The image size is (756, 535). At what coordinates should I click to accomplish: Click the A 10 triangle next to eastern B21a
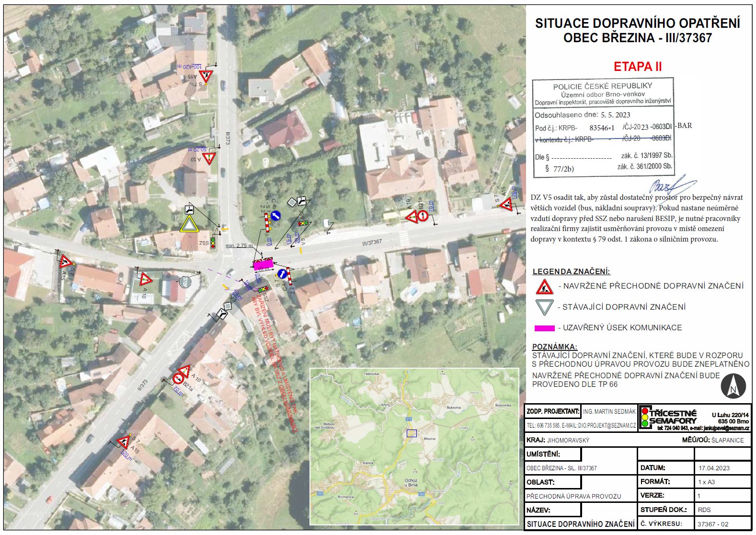(x=412, y=217)
